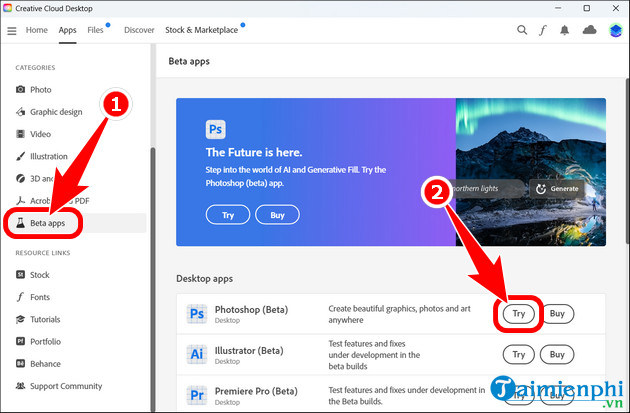Click the graduation cap icon beside Tutorials
Screen dimensions: 630x413
tap(20, 319)
